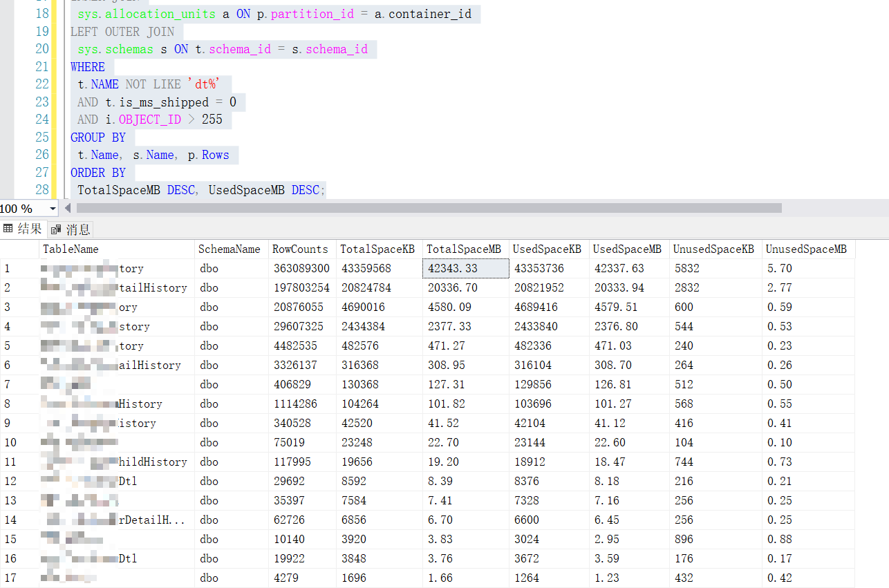Click the RowCounts cell 406829
889x588 pixels.
(x=303, y=385)
